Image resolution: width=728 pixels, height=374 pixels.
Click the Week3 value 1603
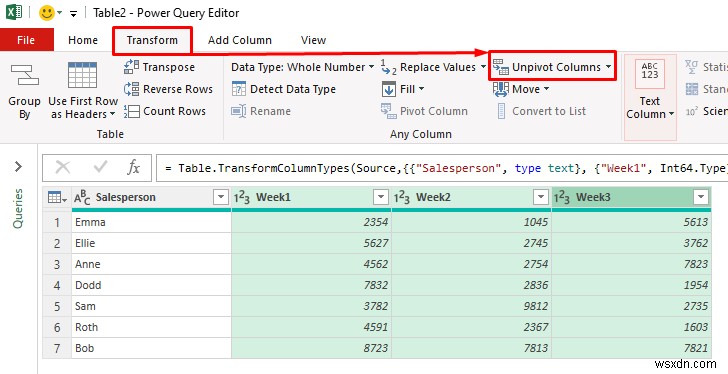631,328
